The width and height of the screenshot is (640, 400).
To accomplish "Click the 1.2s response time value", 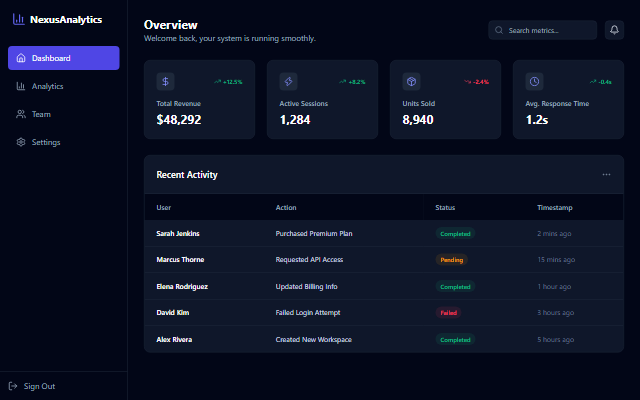I will [537, 120].
